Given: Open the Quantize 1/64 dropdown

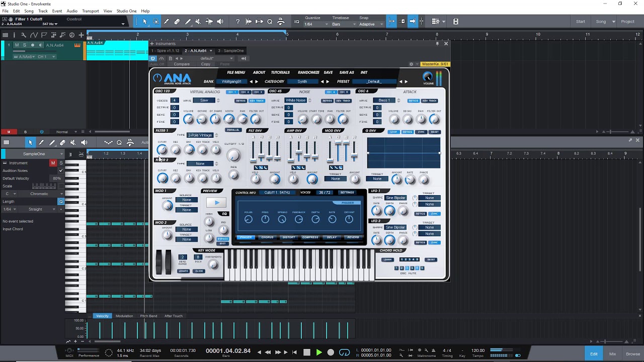Looking at the screenshot, I should 315,24.
